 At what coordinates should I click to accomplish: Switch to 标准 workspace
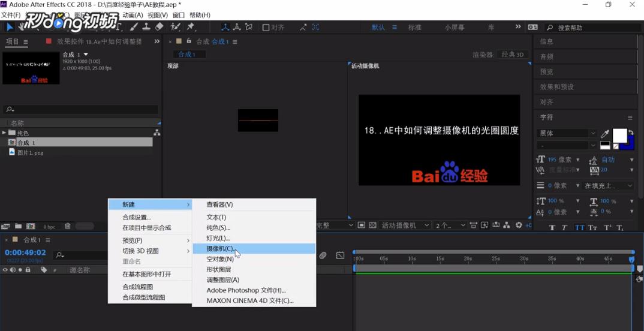coord(414,27)
